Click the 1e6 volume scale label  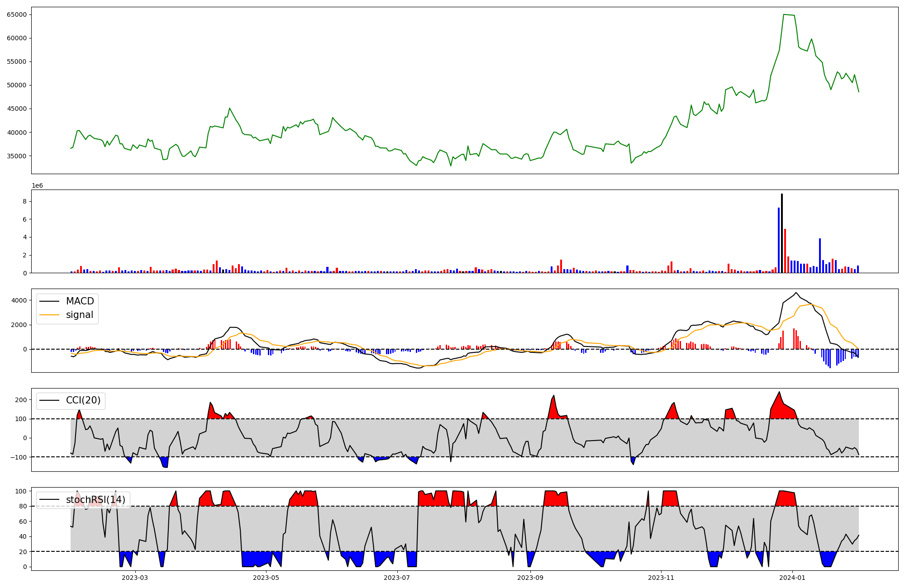point(37,185)
